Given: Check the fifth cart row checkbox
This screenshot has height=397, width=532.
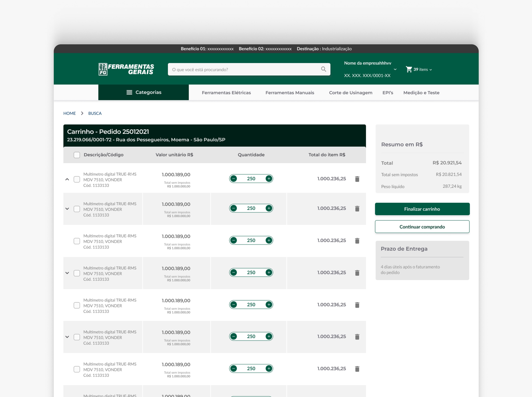Looking at the screenshot, I should [x=77, y=305].
